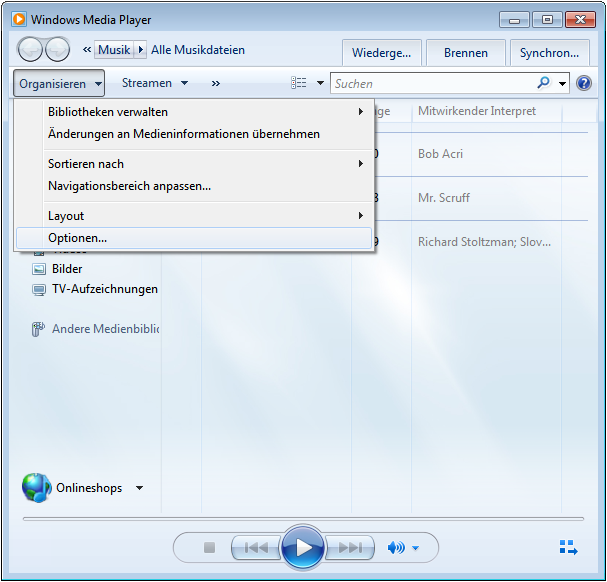
Task: Open the Streamen dropdown menu
Action: coord(155,83)
